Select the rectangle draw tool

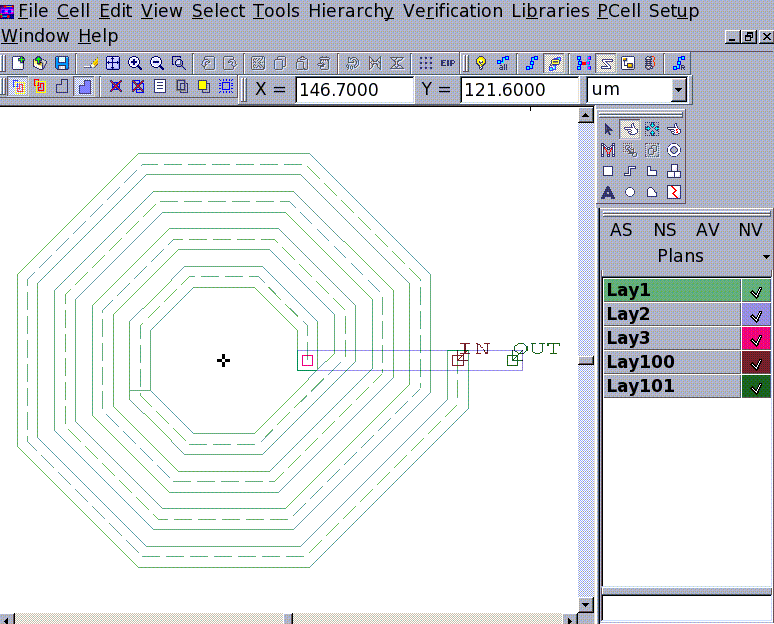(x=608, y=171)
